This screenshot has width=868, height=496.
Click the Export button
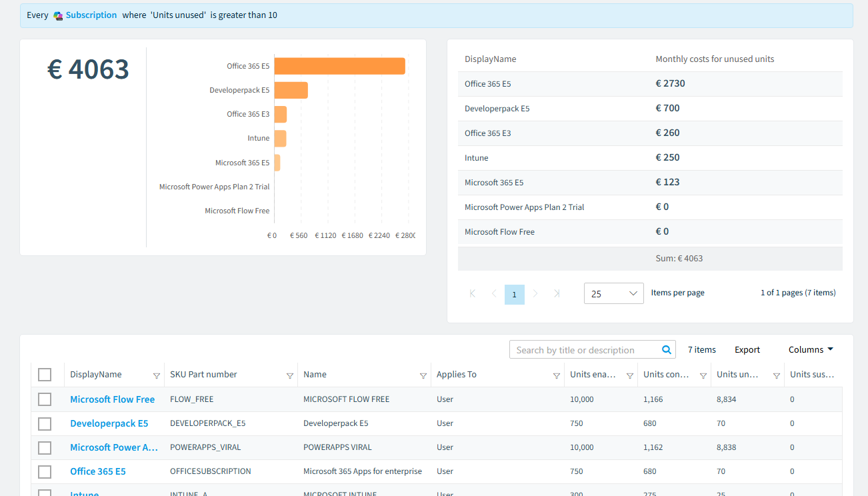point(747,349)
